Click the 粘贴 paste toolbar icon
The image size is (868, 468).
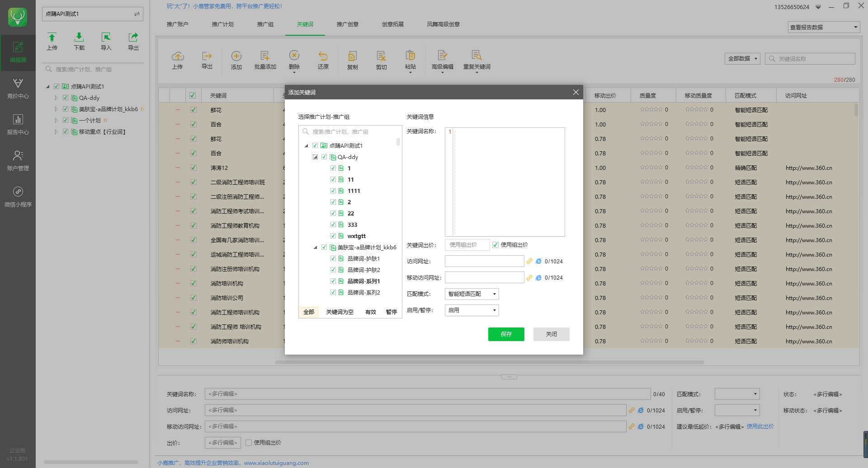(x=410, y=61)
